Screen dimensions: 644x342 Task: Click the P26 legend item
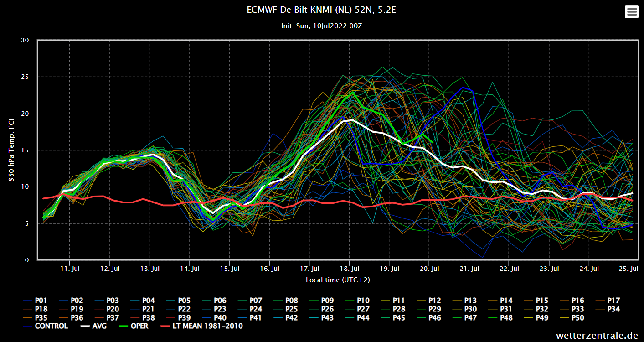click(x=321, y=309)
